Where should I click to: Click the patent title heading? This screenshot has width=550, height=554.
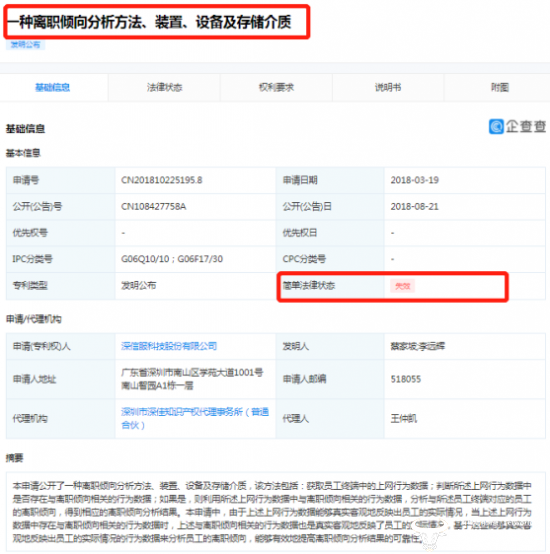coord(150,22)
